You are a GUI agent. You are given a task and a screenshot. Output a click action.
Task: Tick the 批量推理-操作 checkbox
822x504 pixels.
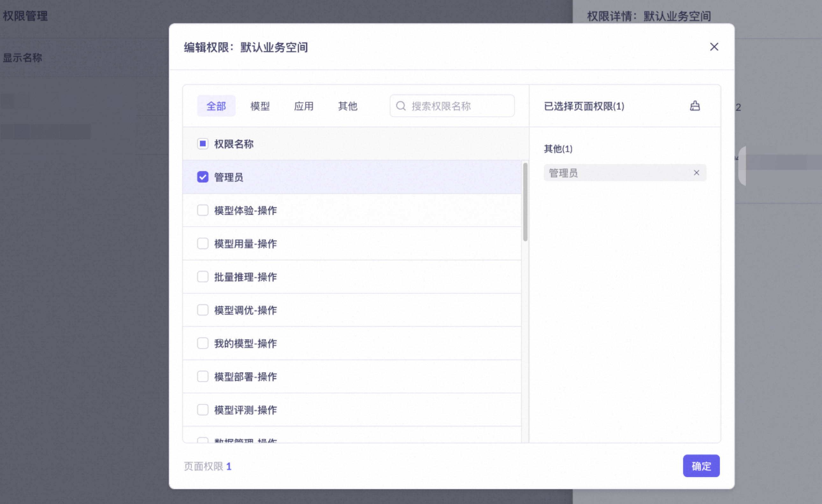coord(203,277)
